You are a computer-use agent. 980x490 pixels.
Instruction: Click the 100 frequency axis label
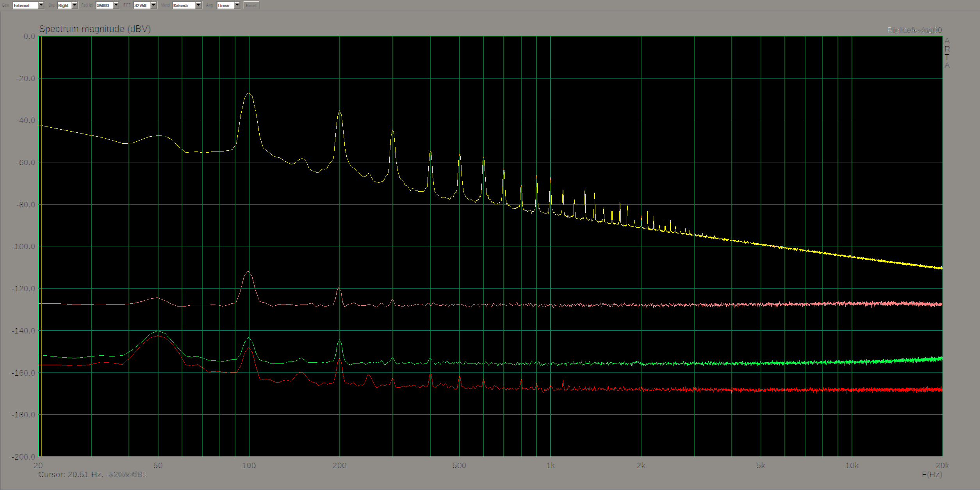pos(249,465)
